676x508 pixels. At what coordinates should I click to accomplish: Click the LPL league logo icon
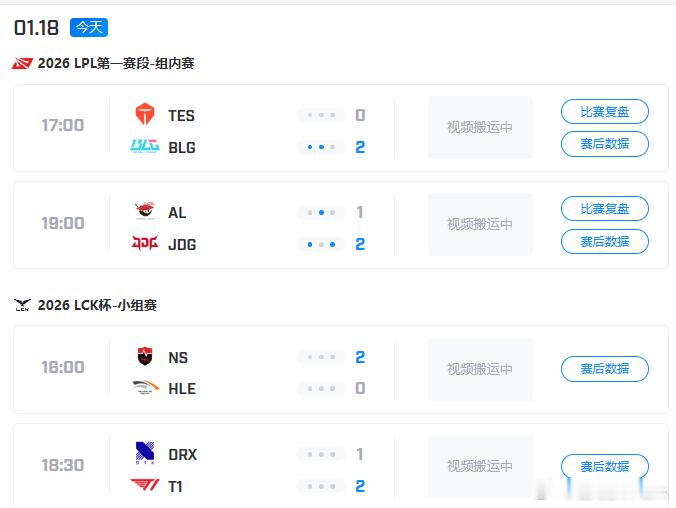pos(22,64)
